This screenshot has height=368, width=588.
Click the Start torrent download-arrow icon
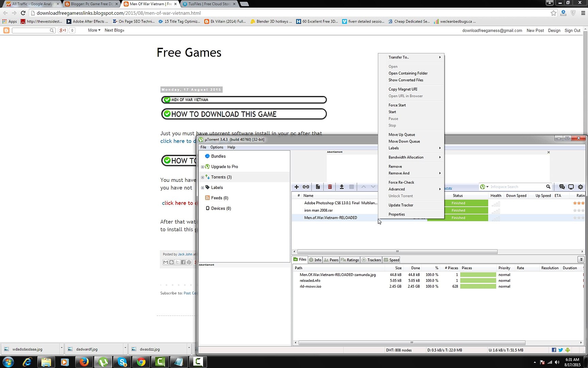tap(342, 187)
